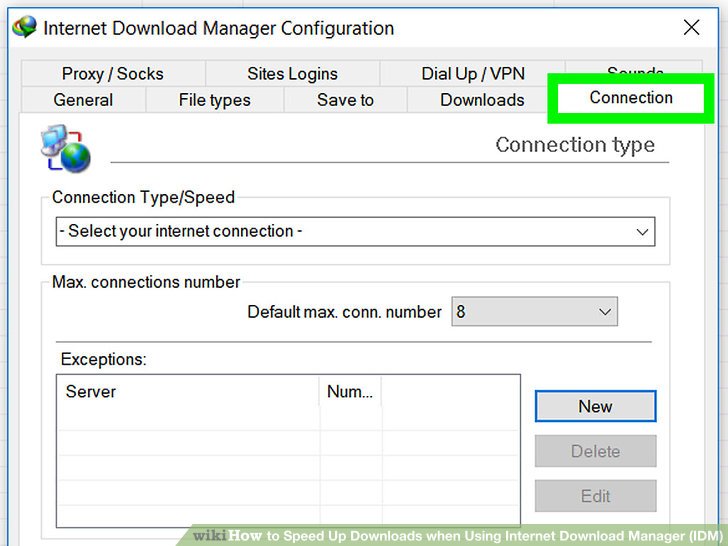Click the Edit exception button

click(596, 496)
